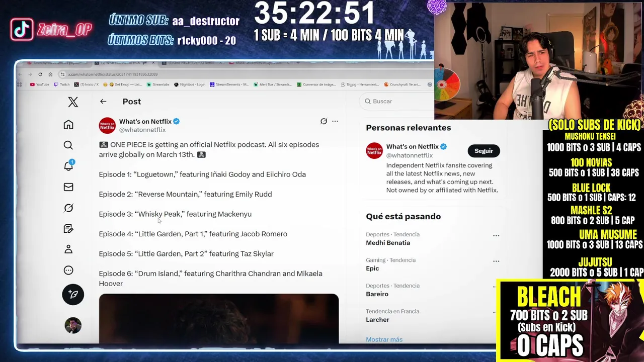This screenshot has width=644, height=362.
Task: Click the Episode 1 Loguetown line
Action: click(x=202, y=174)
